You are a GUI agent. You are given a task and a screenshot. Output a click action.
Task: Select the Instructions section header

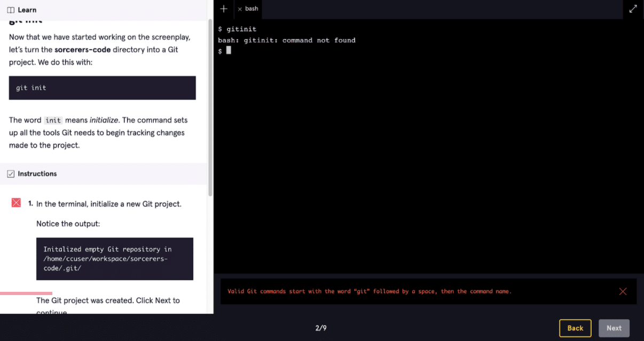click(x=104, y=174)
